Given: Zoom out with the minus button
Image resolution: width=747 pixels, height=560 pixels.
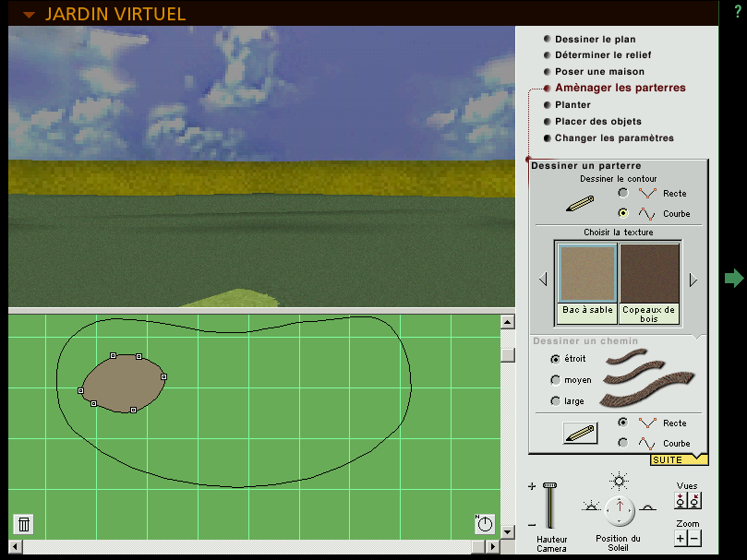Looking at the screenshot, I should (694, 538).
